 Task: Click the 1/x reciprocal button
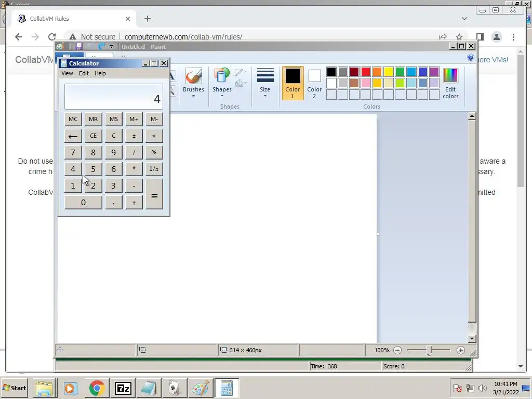[154, 169]
